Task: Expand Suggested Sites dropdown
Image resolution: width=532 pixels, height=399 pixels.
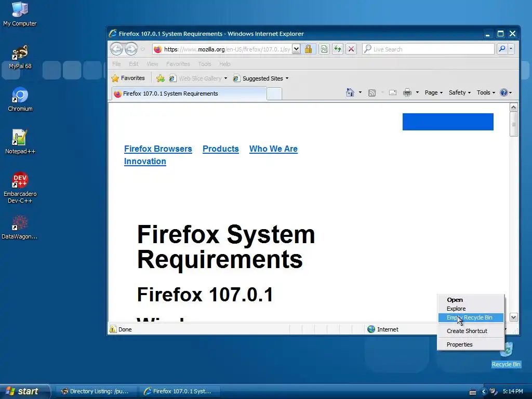Action: pyautogui.click(x=287, y=78)
